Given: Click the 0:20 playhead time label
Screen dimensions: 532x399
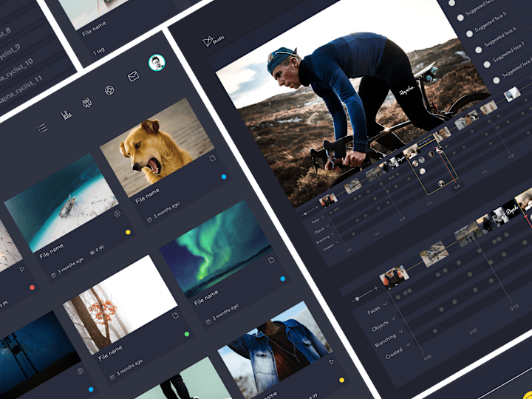Looking at the screenshot, I should pos(457,186).
